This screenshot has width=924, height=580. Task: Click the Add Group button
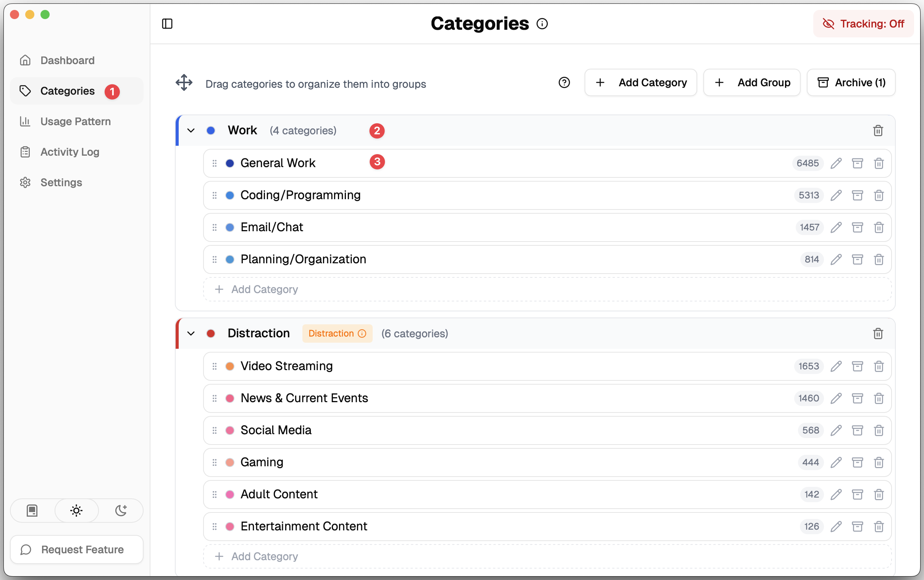tap(752, 82)
